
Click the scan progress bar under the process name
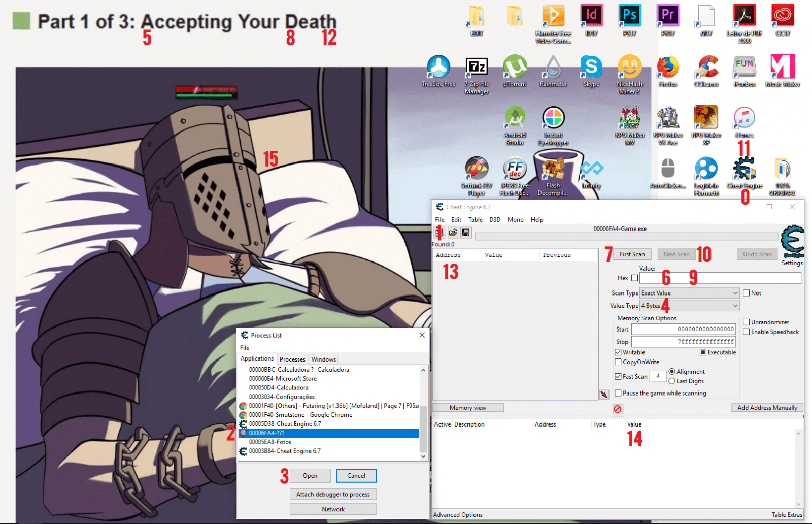coord(626,236)
